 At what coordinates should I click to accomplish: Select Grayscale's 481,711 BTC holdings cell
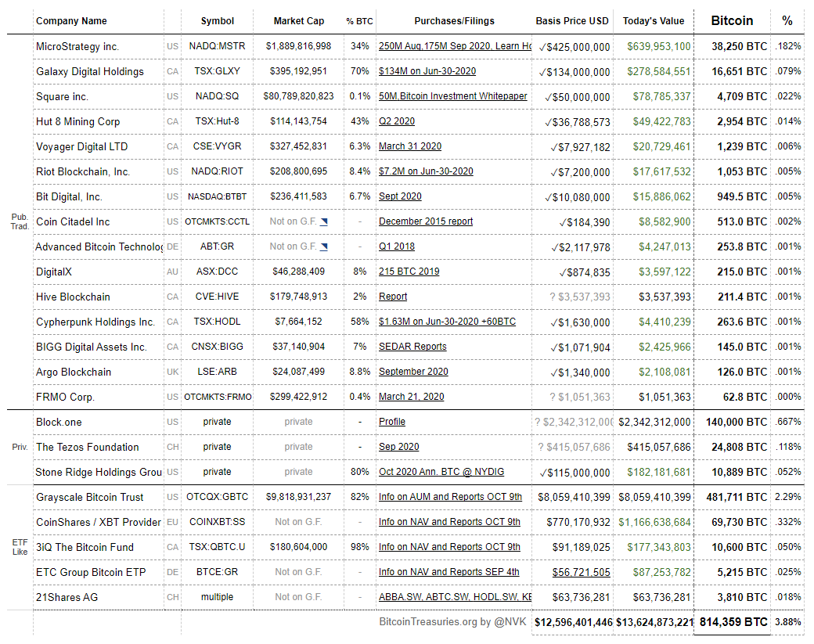coord(732,497)
